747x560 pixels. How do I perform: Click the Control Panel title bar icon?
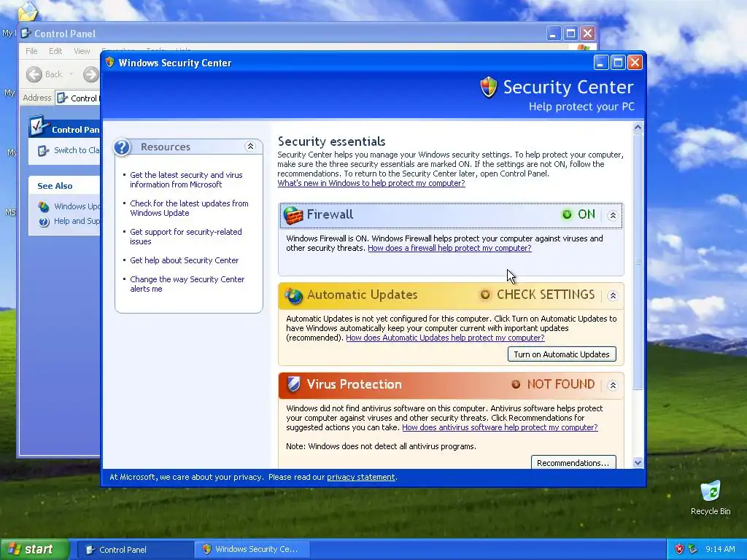[x=26, y=34]
